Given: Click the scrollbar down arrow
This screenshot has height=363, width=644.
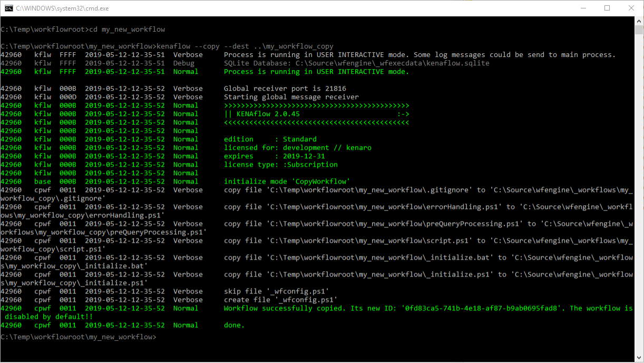Looking at the screenshot, I should point(639,358).
